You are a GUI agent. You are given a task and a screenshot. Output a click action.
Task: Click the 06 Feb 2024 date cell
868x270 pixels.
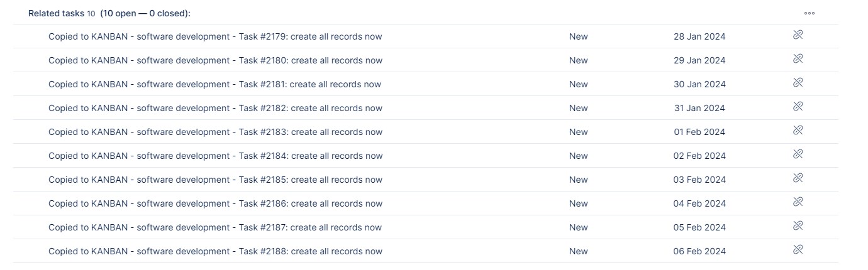[x=699, y=251]
